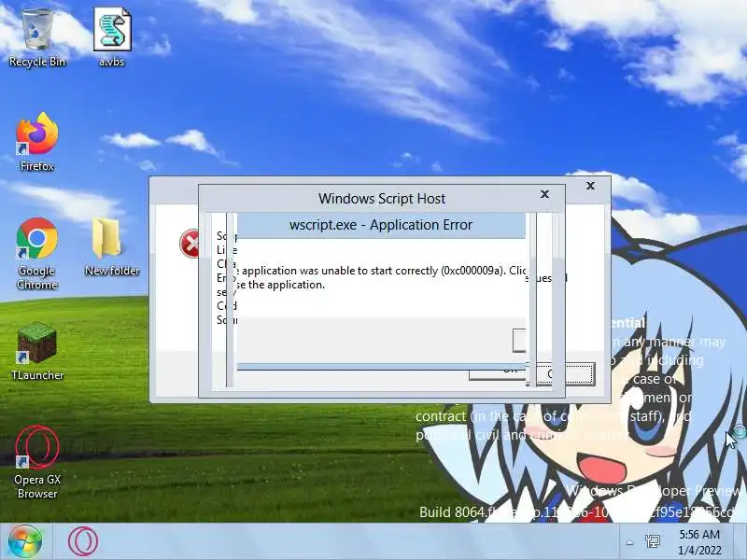
Task: Launch TLauncher from the desktop
Action: [x=37, y=352]
